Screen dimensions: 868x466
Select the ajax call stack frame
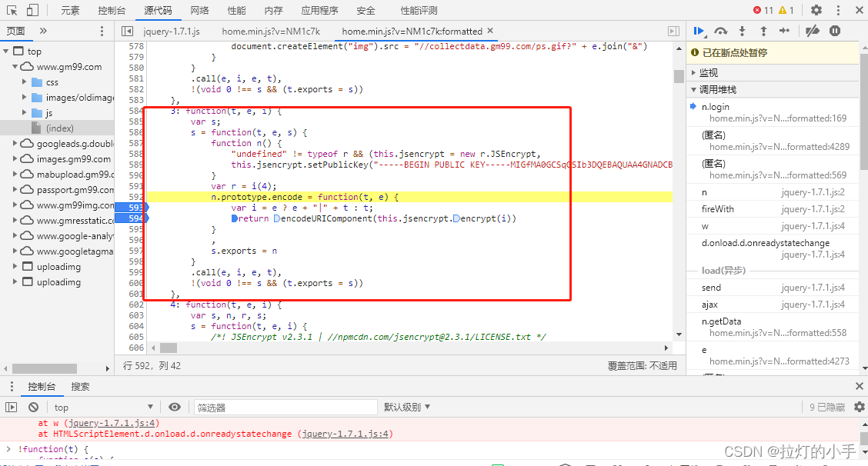click(x=773, y=305)
